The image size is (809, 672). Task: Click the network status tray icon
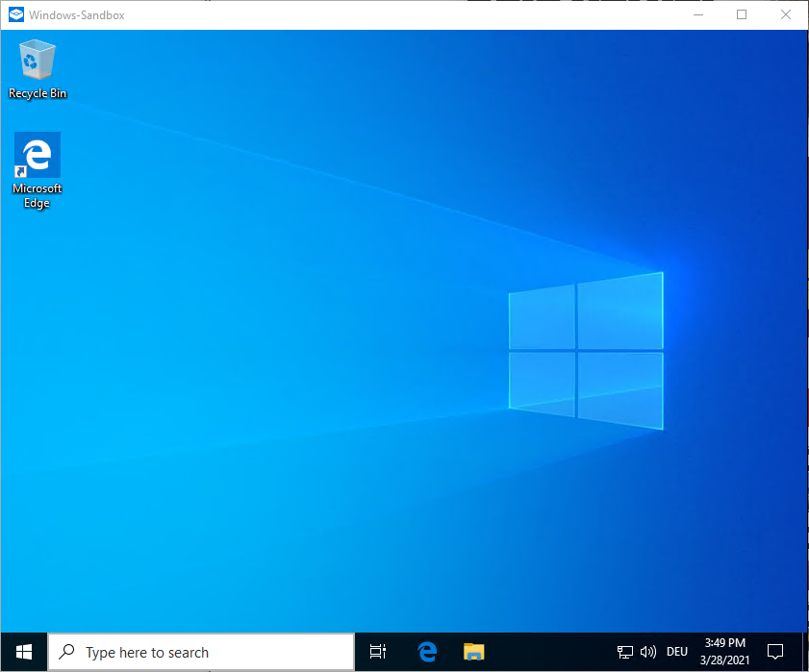point(625,652)
